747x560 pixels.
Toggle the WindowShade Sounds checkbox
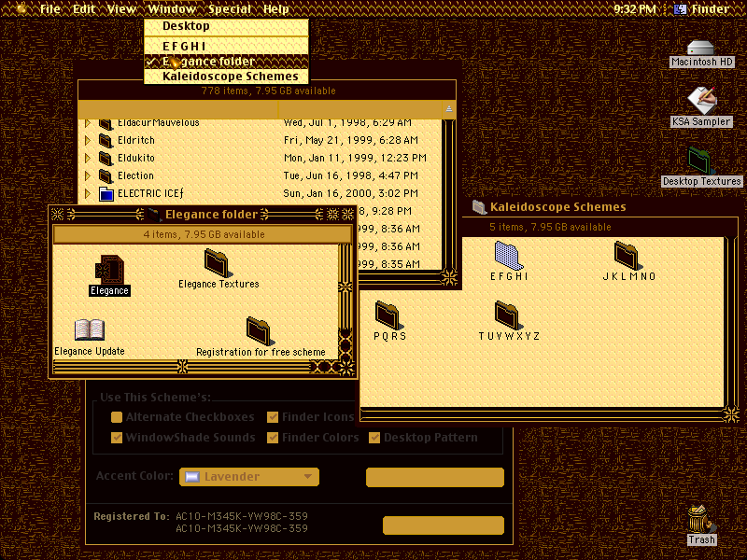click(116, 438)
